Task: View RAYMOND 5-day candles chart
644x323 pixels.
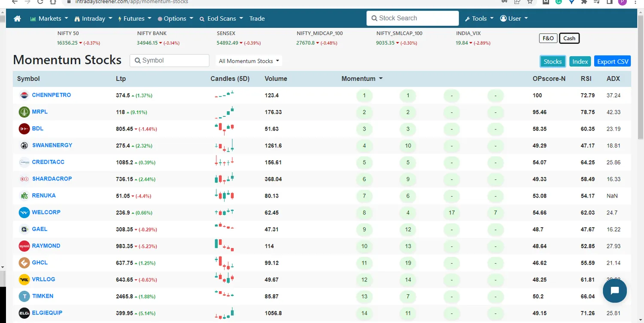Action: click(224, 246)
